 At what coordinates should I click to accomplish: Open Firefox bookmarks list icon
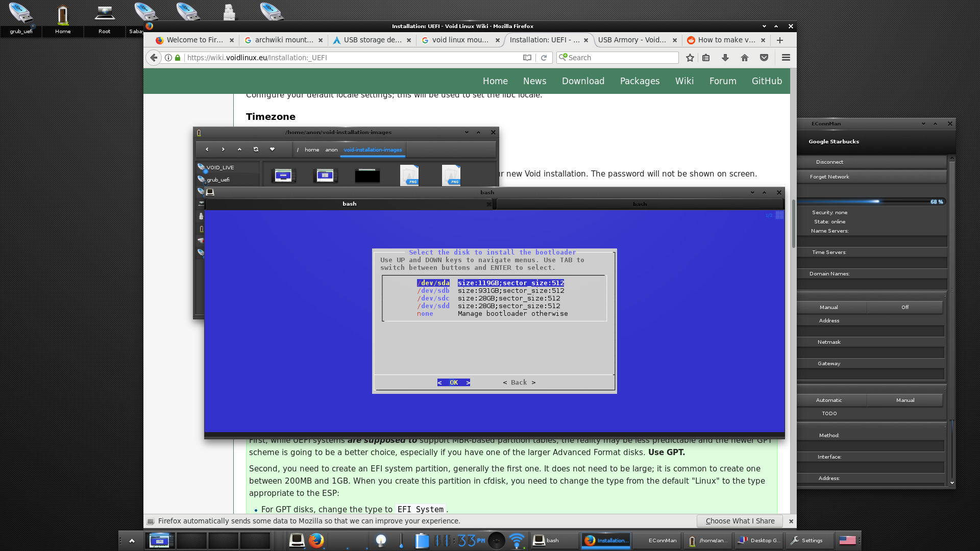pos(706,58)
